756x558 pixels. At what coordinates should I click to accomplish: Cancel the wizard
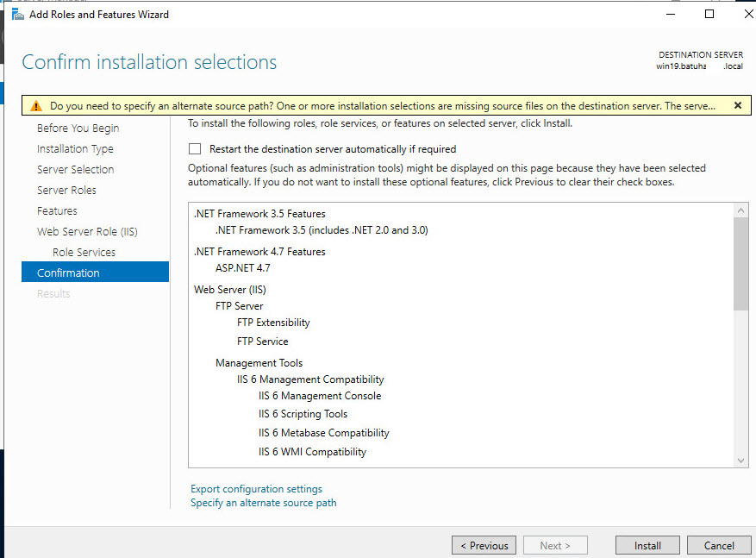(x=718, y=545)
